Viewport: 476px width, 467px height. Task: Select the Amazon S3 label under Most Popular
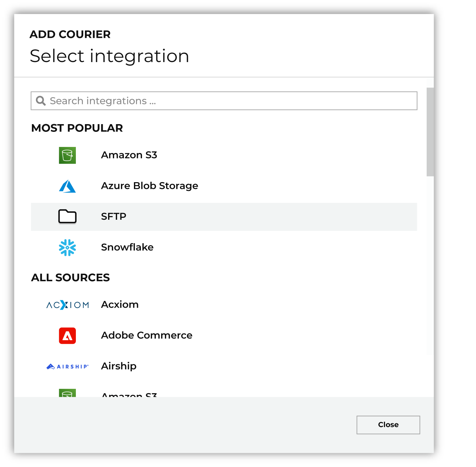(129, 155)
